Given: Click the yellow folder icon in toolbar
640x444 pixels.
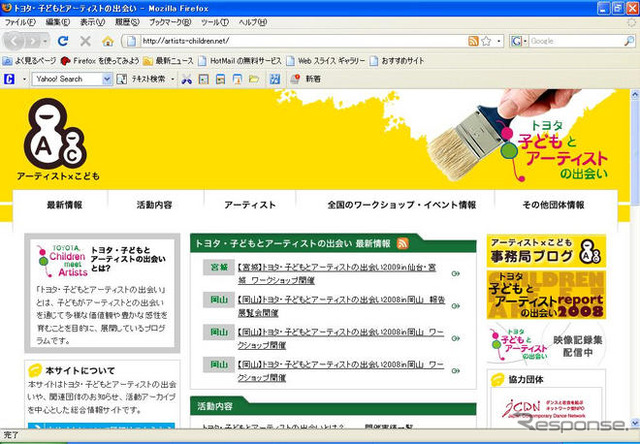Looking at the screenshot, I should 254,79.
